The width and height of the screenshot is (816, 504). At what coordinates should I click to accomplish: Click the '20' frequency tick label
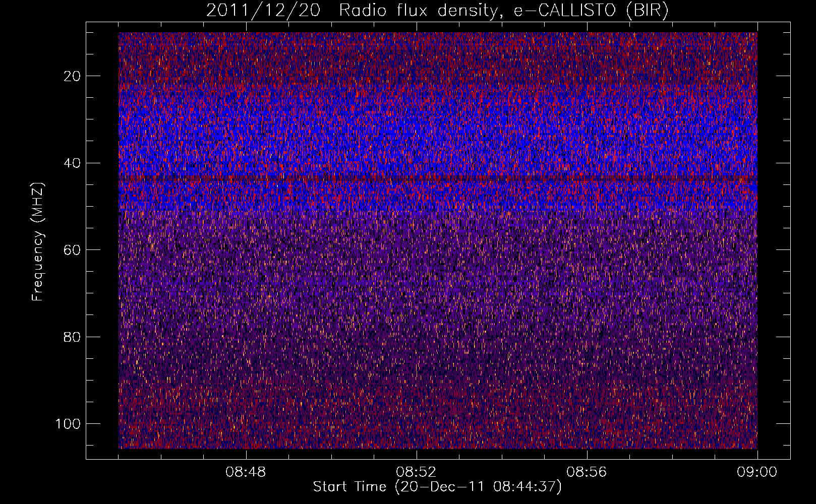(73, 76)
